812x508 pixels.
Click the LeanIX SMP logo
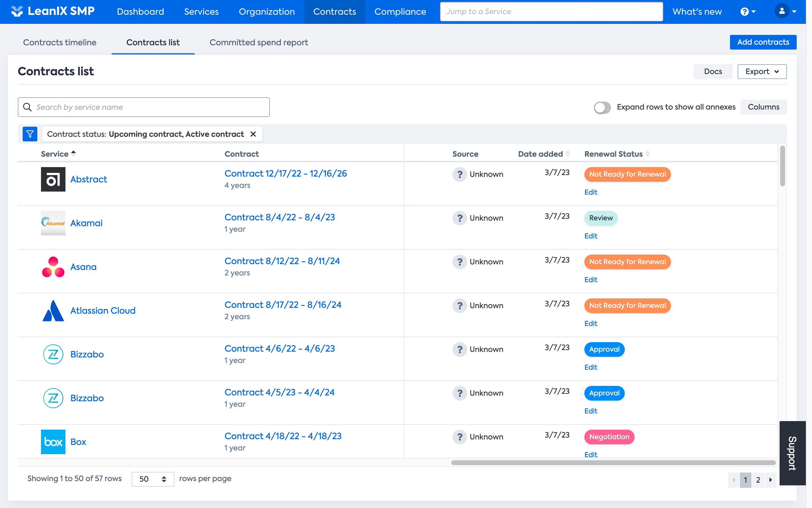pyautogui.click(x=53, y=11)
